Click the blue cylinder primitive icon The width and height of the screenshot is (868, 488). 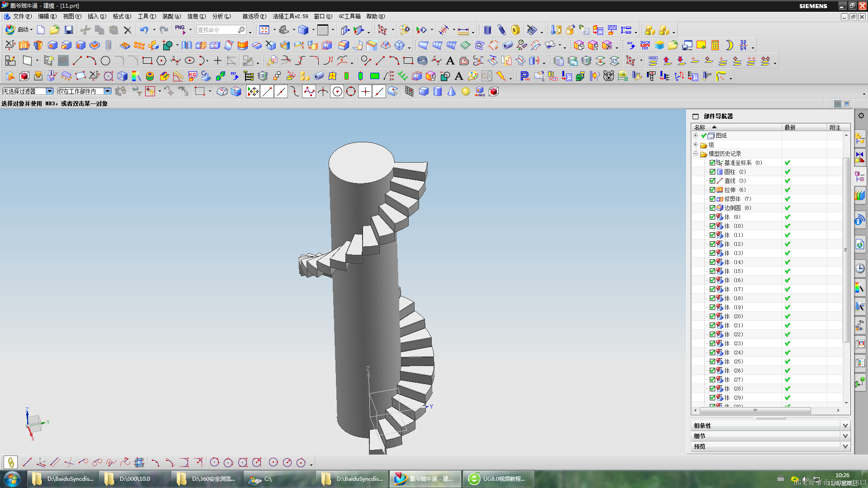tap(438, 92)
